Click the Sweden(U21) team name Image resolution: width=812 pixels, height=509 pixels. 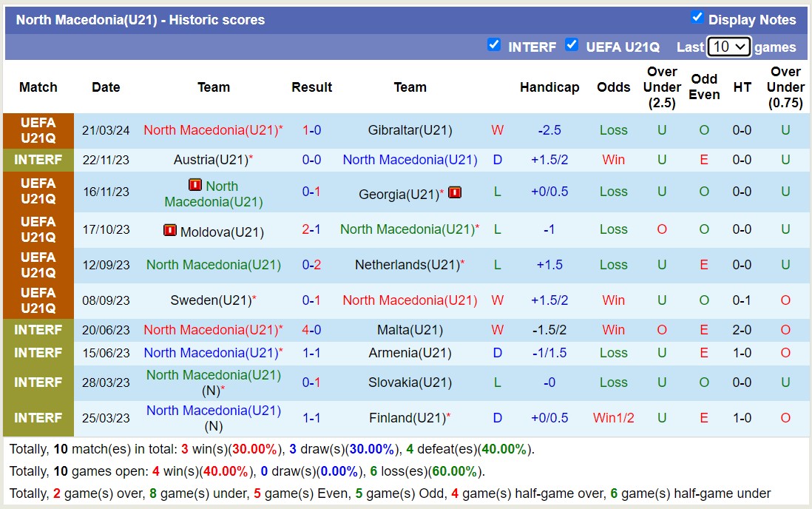point(210,300)
